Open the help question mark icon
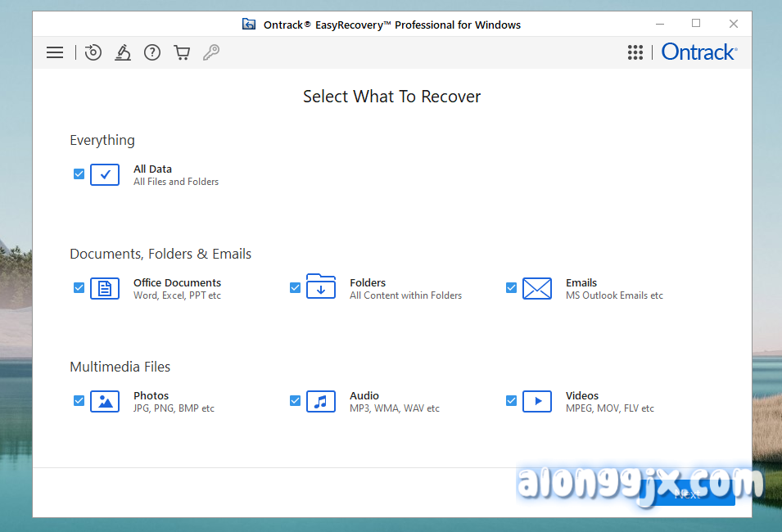This screenshot has width=782, height=532. [x=152, y=52]
